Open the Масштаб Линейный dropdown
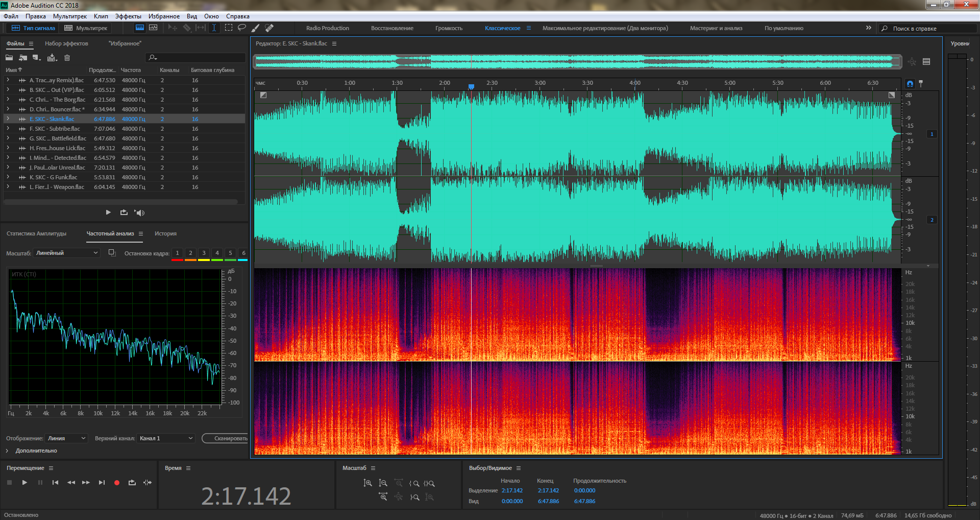 [66, 253]
